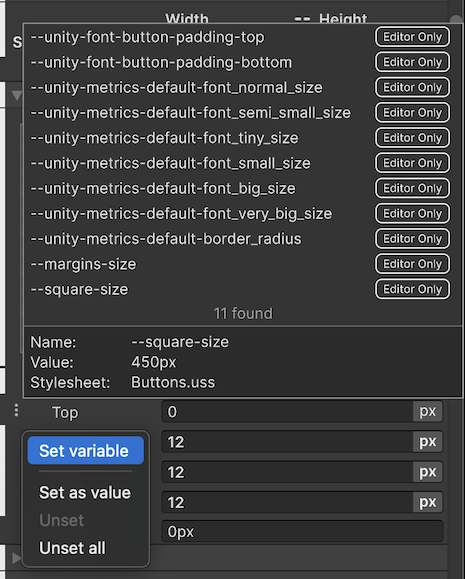The width and height of the screenshot is (465, 579).
Task: Open the px unit dropdown for Top
Action: tap(428, 411)
